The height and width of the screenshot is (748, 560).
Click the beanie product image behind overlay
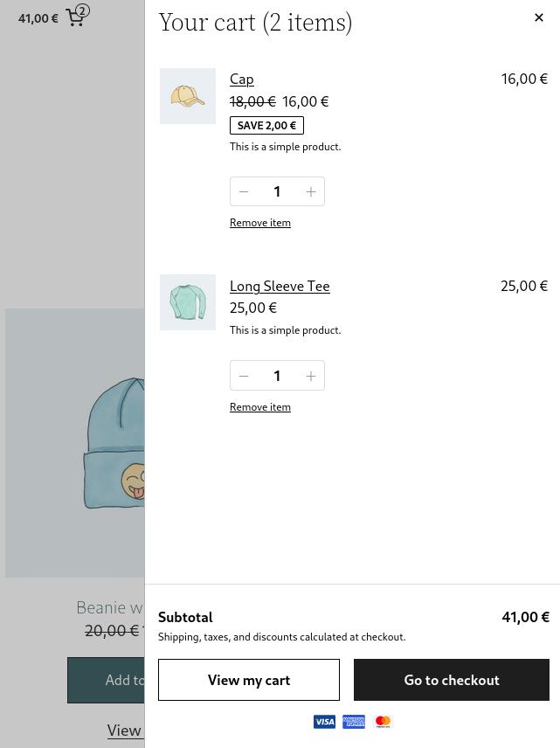click(75, 443)
